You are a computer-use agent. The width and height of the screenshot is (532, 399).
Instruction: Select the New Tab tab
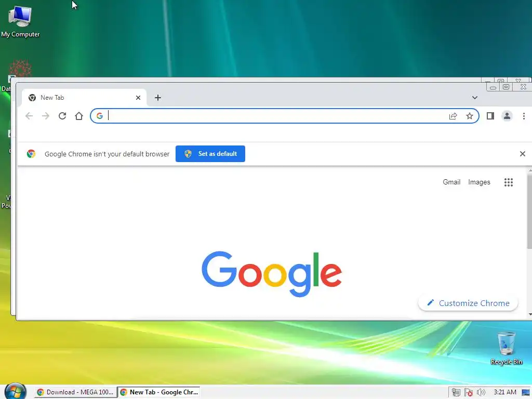[x=84, y=98]
